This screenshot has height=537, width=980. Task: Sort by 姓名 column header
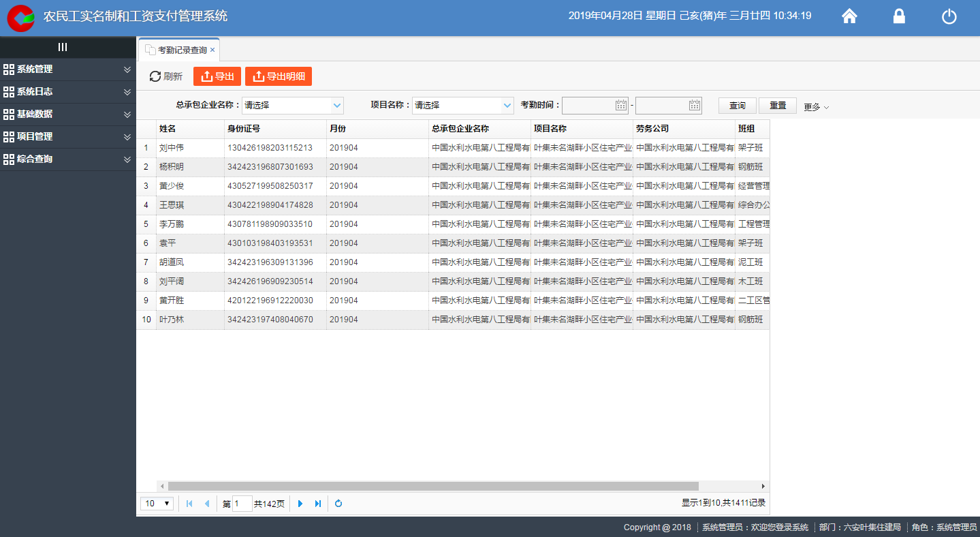click(190, 129)
